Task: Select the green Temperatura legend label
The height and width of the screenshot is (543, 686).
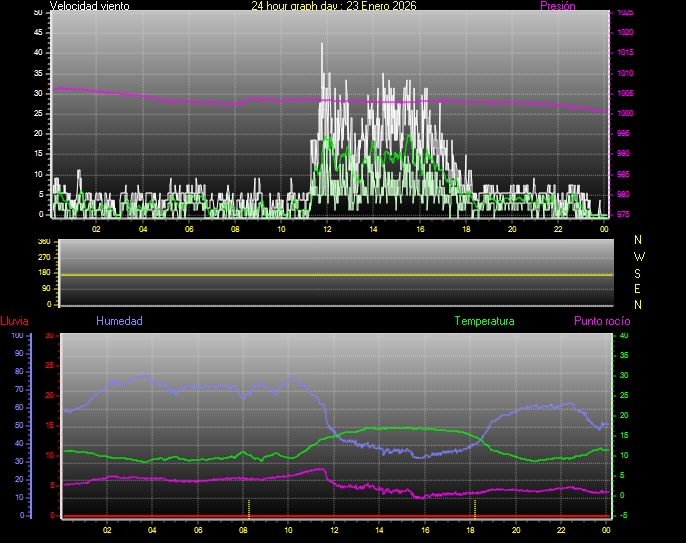Action: point(484,321)
